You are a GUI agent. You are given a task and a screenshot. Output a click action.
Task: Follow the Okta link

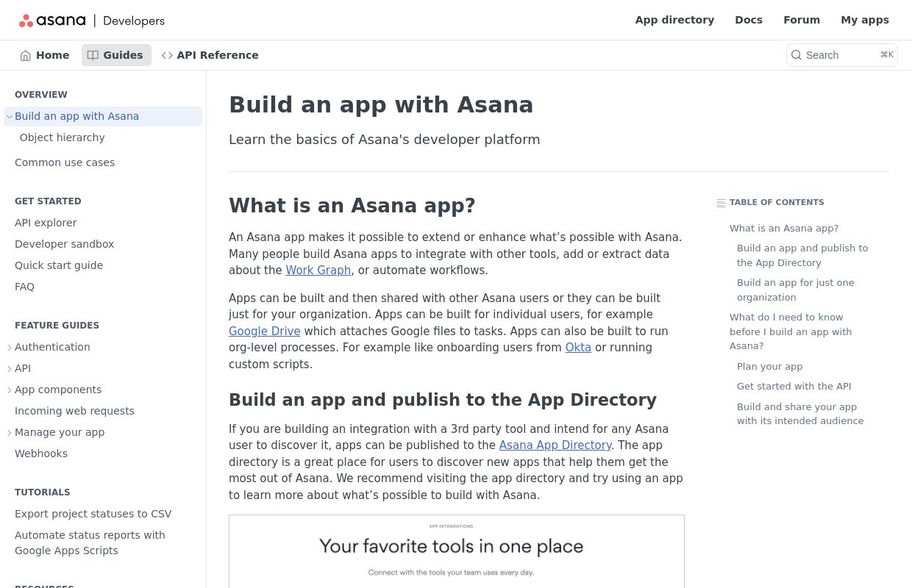(x=578, y=347)
